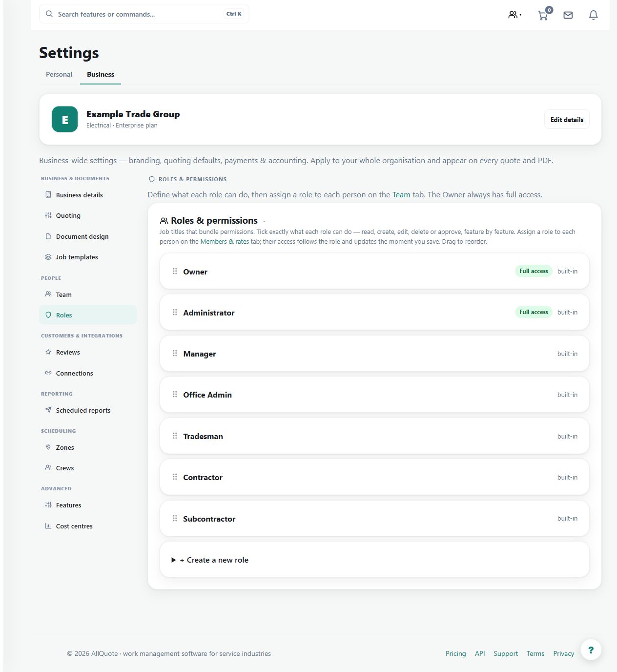This screenshot has height=672, width=617.
Task: Click the Quoting sliders icon
Action: tap(48, 215)
